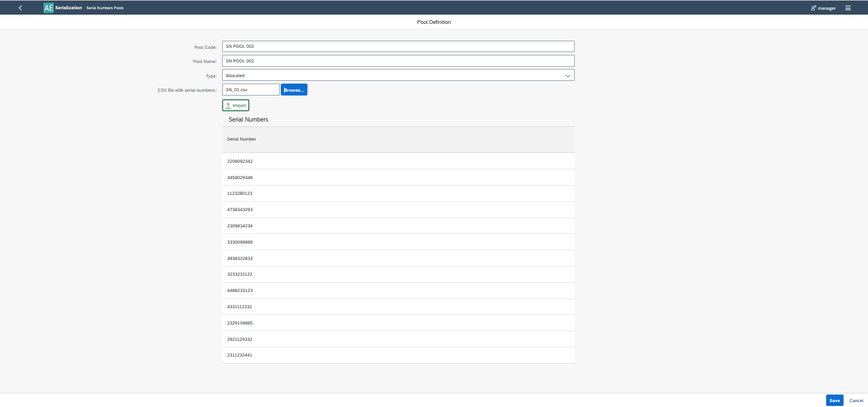Viewport: 868px width, 407px height.
Task: Click into the Pool Code field
Action: click(x=398, y=47)
